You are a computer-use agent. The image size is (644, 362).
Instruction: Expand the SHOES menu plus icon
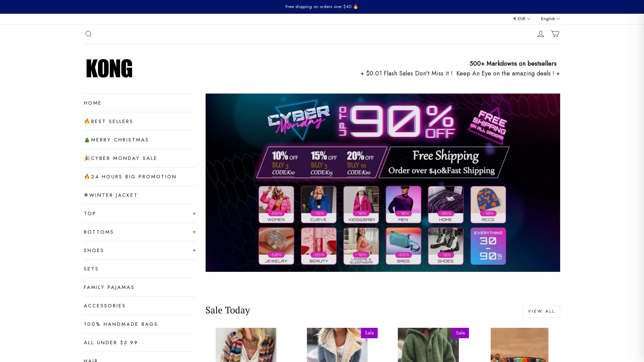point(194,250)
